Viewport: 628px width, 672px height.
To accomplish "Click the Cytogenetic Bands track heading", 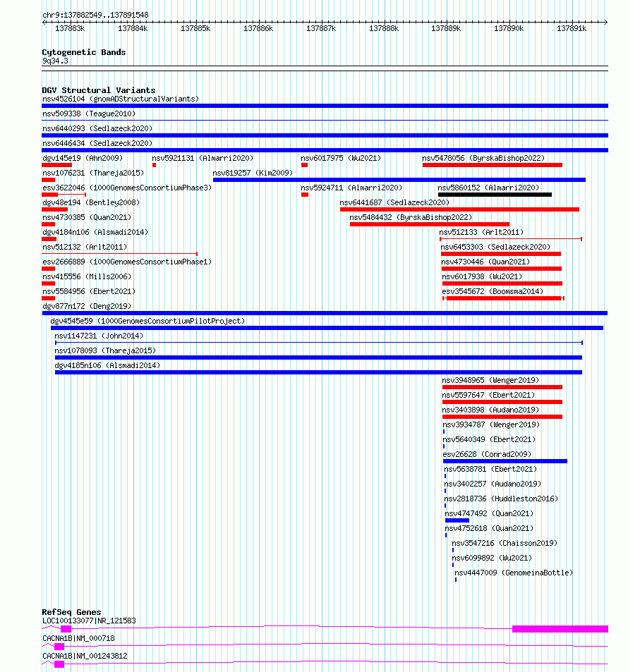I will [x=84, y=52].
